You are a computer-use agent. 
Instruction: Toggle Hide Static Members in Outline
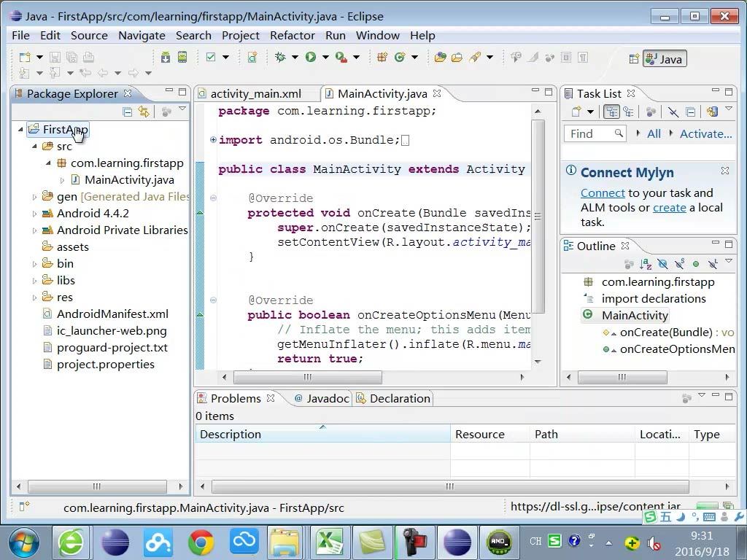pyautogui.click(x=679, y=263)
